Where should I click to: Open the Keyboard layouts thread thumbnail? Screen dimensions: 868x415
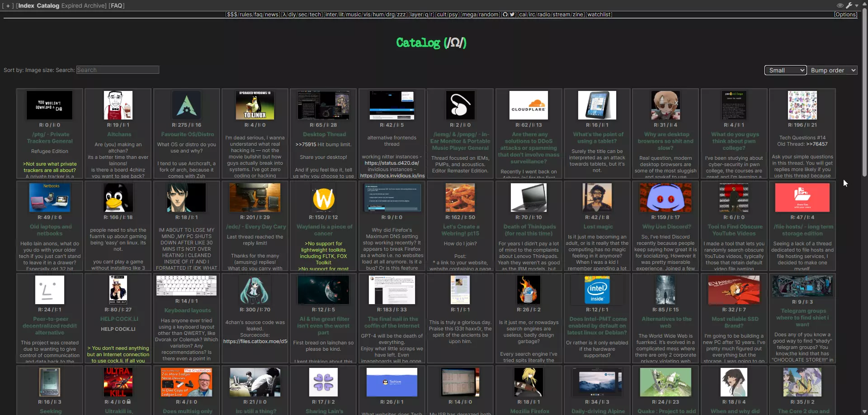(x=187, y=285)
